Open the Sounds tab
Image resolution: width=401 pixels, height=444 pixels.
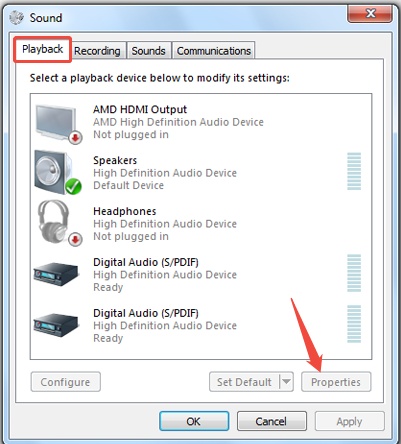pos(148,51)
